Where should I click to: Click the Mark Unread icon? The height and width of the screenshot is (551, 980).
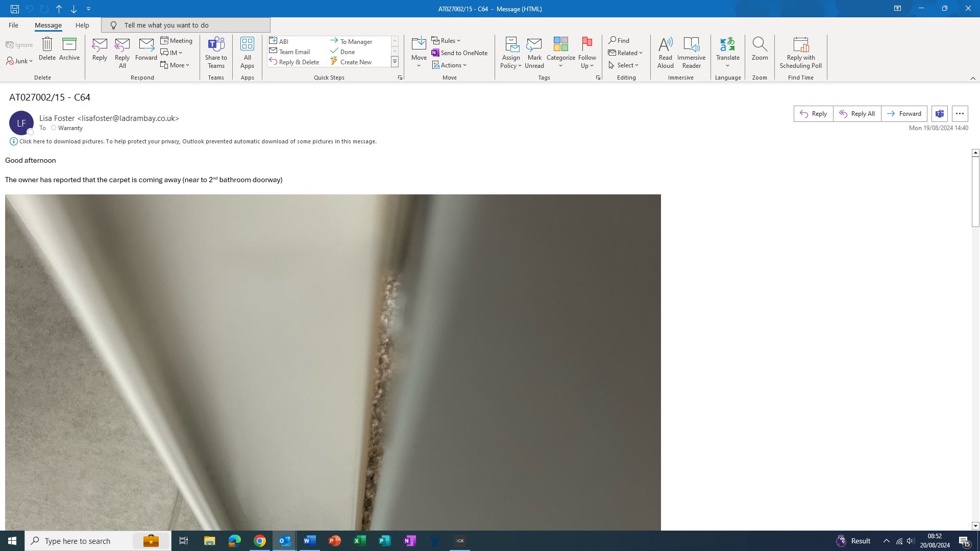(x=534, y=52)
